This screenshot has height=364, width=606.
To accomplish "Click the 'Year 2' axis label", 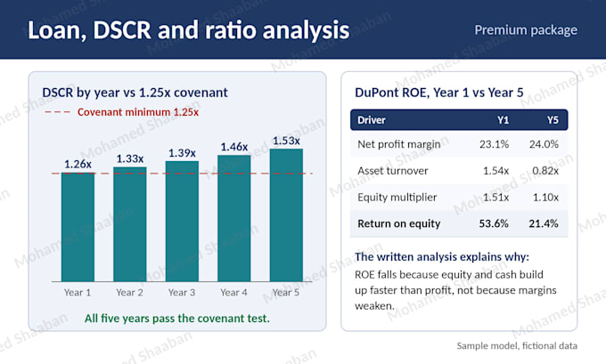I will click(x=129, y=293).
